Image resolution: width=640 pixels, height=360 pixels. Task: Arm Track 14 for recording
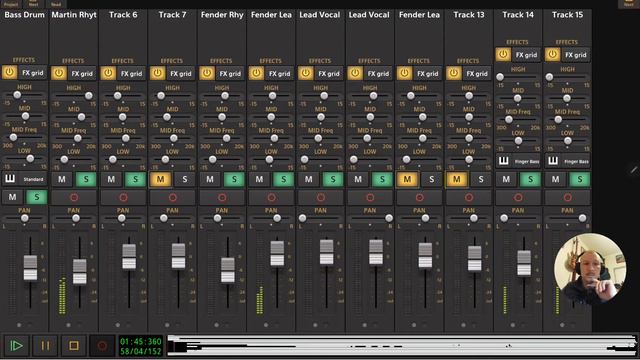[x=518, y=198]
